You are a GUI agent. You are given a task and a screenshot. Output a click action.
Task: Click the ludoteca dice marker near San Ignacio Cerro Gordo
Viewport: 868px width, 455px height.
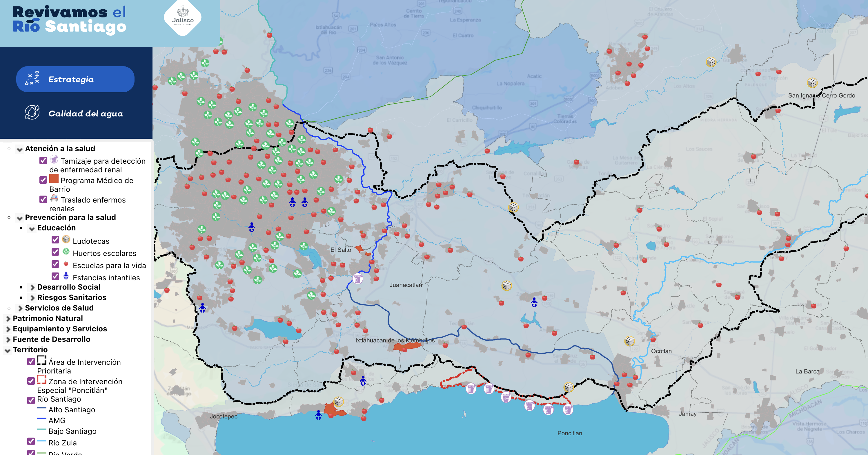point(812,83)
